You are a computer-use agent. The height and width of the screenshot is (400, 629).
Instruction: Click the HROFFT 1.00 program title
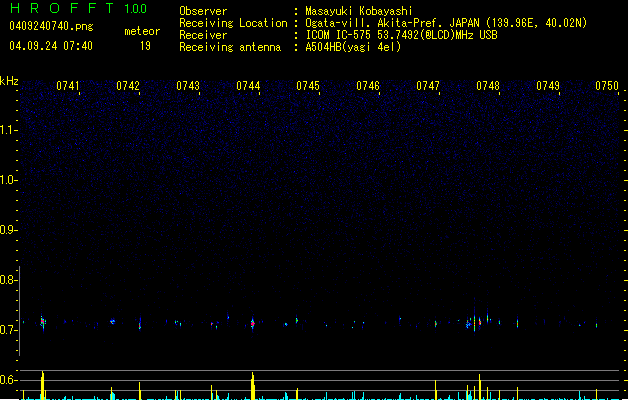[x=79, y=8]
